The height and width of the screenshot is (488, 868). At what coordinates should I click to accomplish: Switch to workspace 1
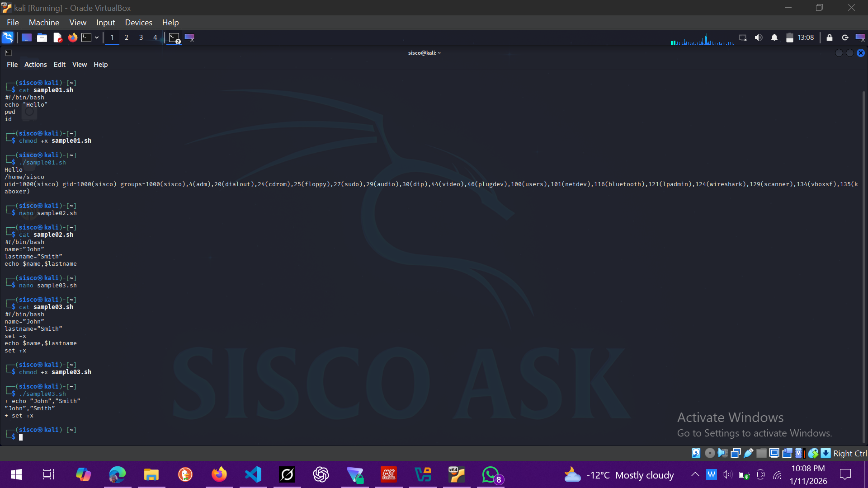pos(112,38)
